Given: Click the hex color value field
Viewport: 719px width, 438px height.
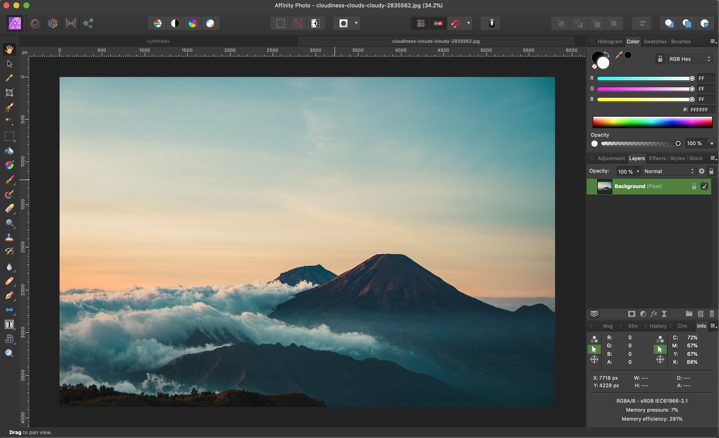Looking at the screenshot, I should [699, 110].
